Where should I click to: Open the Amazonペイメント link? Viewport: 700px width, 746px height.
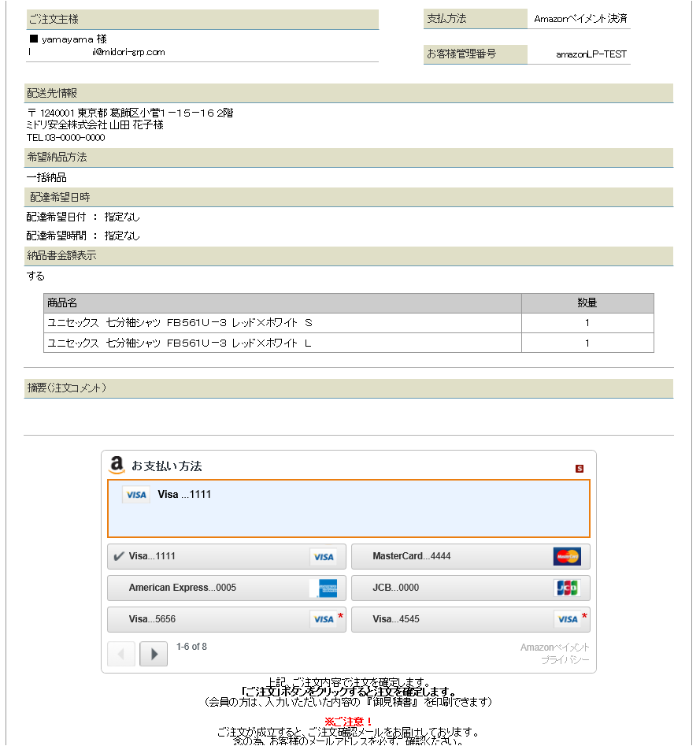[554, 648]
